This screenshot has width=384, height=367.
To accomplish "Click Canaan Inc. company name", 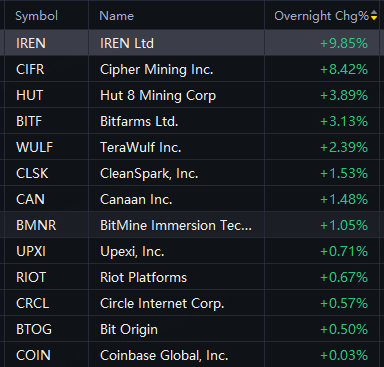I will pyautogui.click(x=136, y=199).
